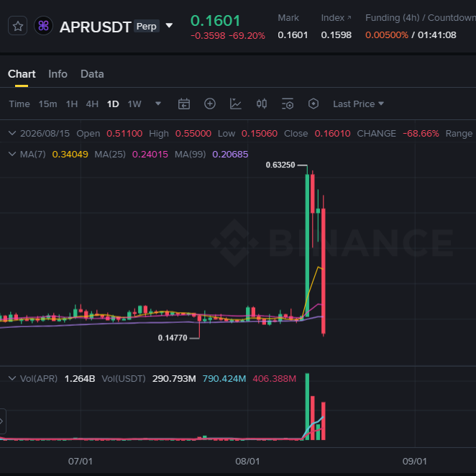Open the Index price link
The width and height of the screenshot is (476, 476).
coord(336,18)
